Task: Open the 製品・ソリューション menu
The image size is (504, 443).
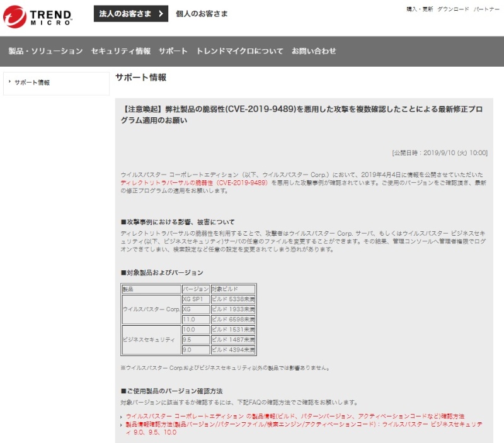Action: (45, 51)
